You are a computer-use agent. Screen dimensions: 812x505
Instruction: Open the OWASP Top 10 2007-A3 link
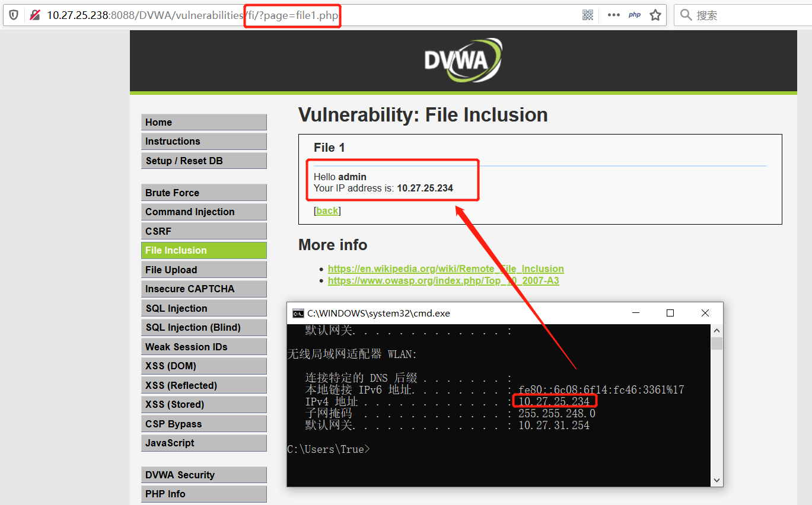click(443, 280)
